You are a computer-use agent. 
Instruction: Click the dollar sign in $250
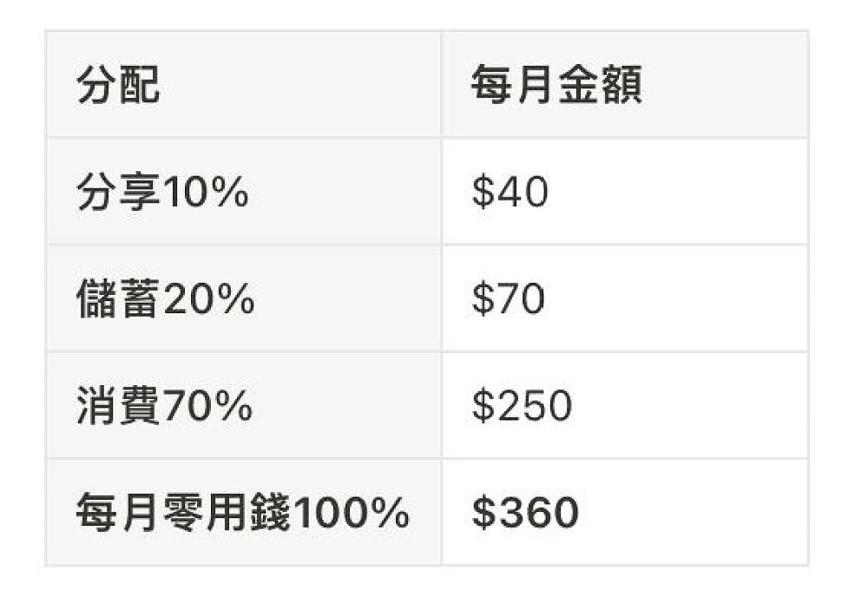pos(482,406)
